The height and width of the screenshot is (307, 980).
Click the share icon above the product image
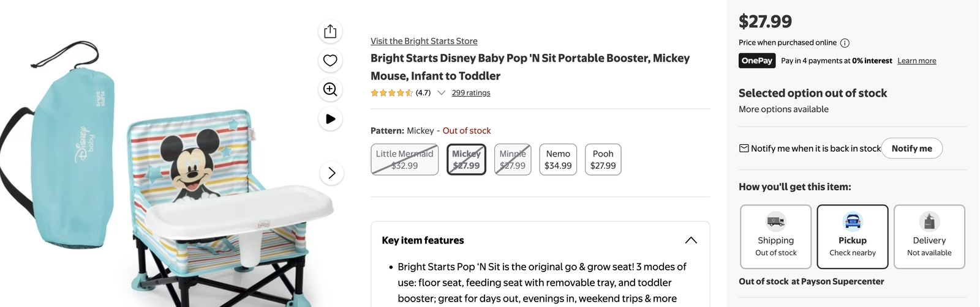tap(330, 31)
